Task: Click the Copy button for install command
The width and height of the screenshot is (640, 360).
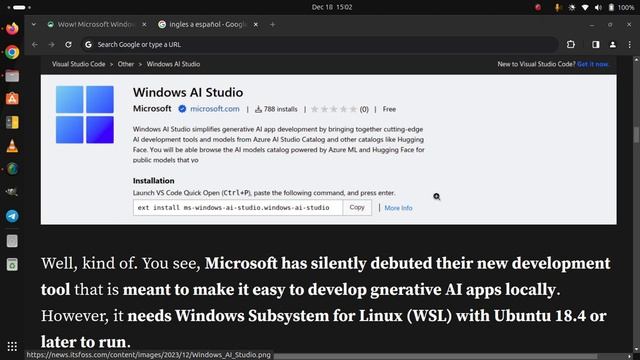Action: (x=357, y=207)
